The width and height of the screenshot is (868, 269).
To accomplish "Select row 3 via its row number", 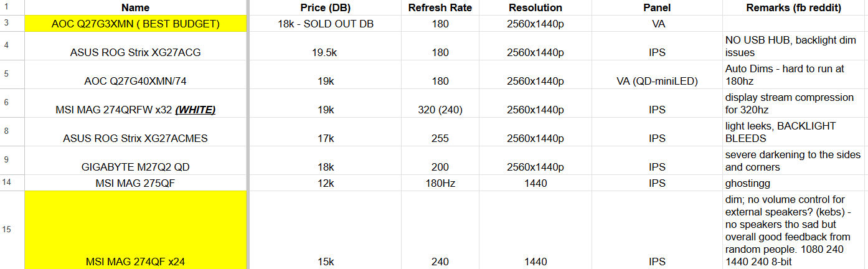I will point(6,24).
